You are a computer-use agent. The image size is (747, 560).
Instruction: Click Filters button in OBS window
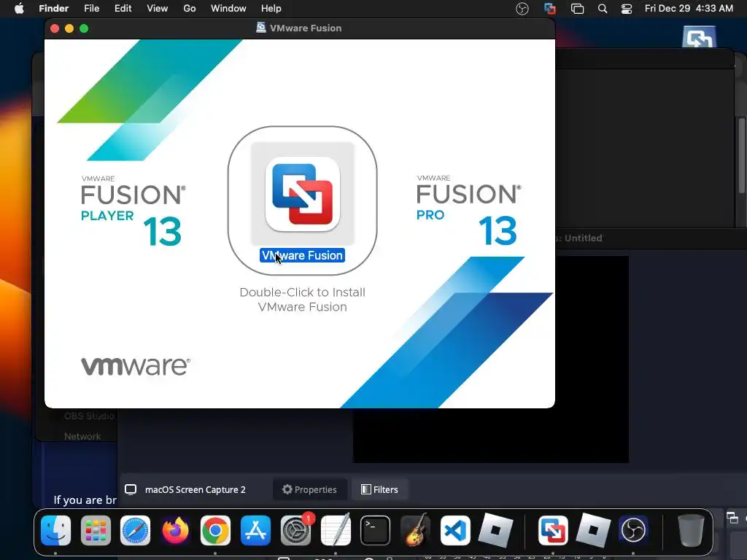[x=379, y=489]
